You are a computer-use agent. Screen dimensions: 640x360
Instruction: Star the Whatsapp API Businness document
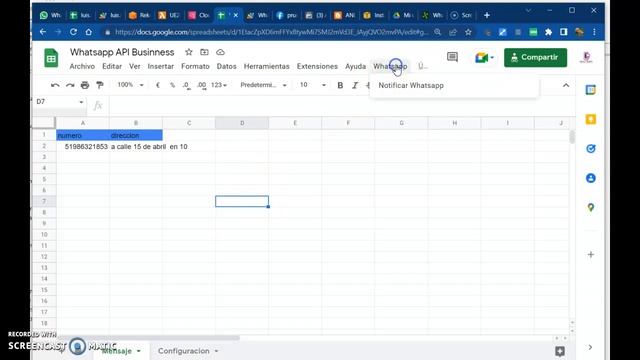(189, 52)
